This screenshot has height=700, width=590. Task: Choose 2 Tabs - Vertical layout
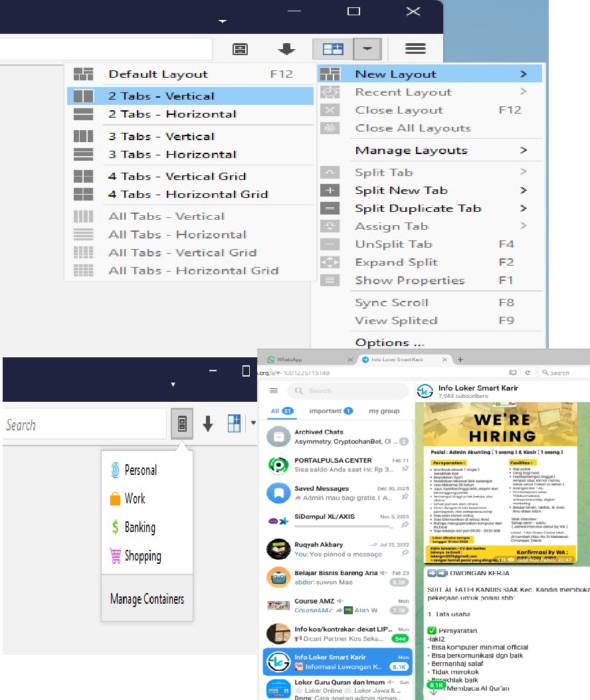161,96
